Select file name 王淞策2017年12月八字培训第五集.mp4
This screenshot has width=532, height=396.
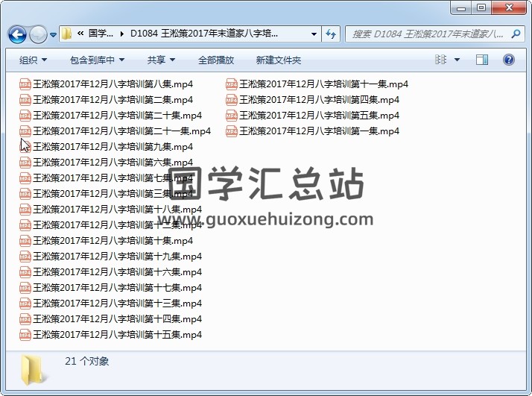(319, 115)
